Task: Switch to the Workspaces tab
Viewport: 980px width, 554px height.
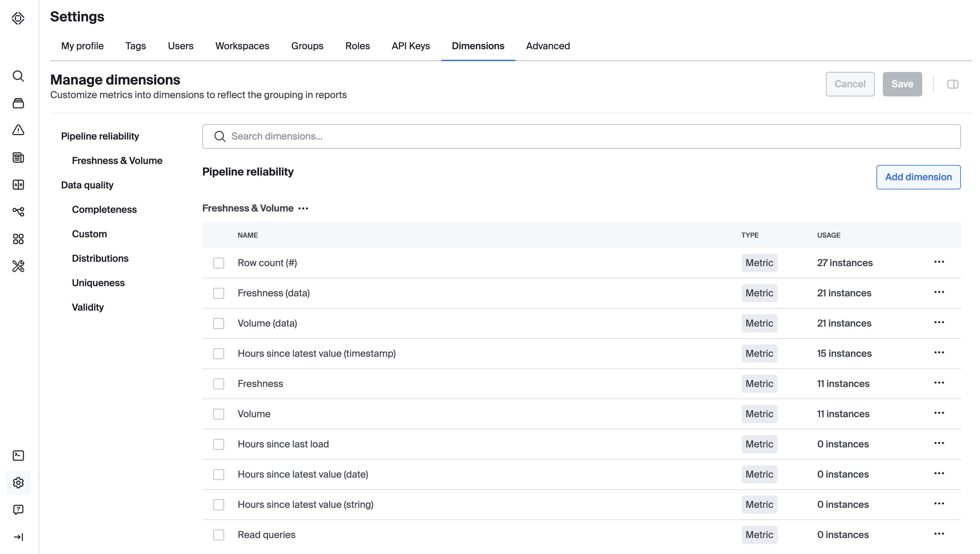Action: tap(242, 46)
